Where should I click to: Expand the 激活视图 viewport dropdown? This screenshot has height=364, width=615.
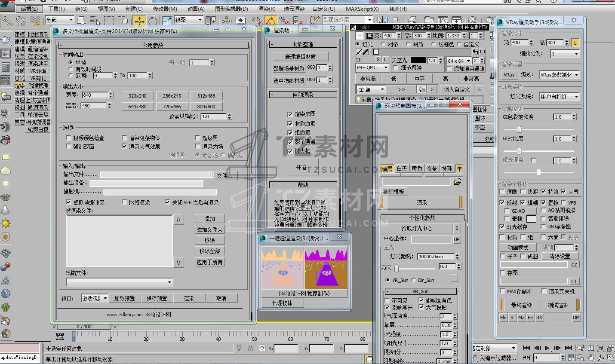95,298
